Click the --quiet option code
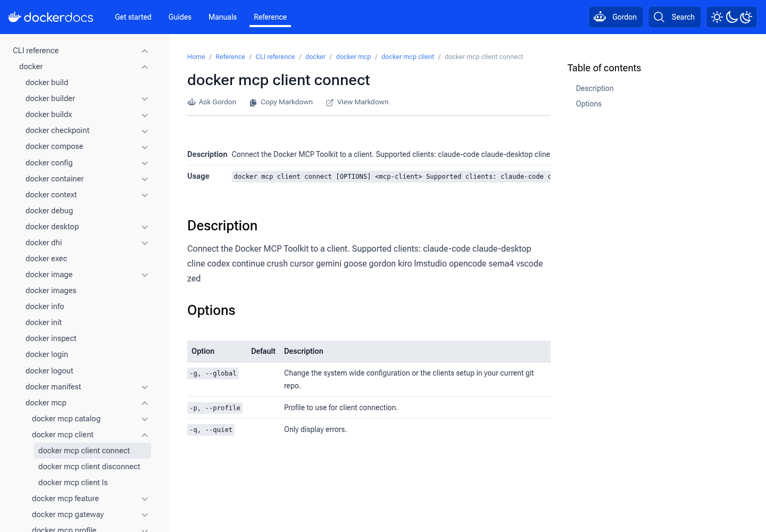This screenshot has height=532, width=766. (211, 430)
